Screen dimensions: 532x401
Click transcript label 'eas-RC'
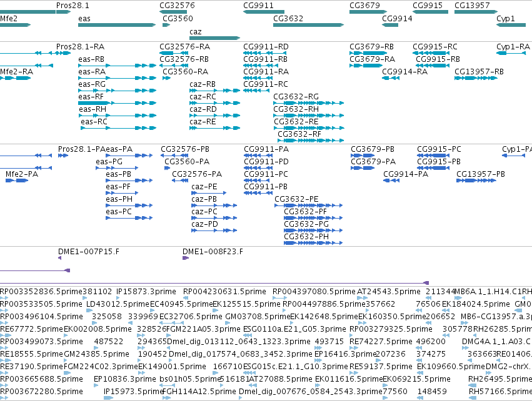click(94, 121)
